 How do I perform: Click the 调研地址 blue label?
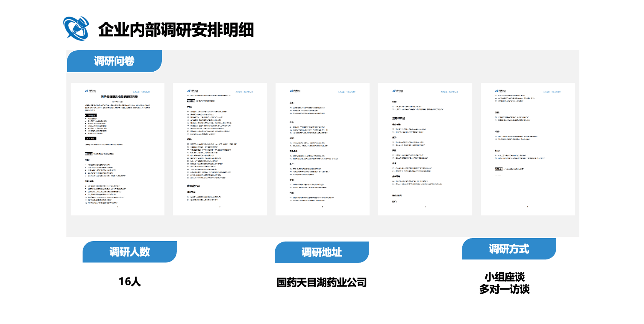pyautogui.click(x=322, y=252)
